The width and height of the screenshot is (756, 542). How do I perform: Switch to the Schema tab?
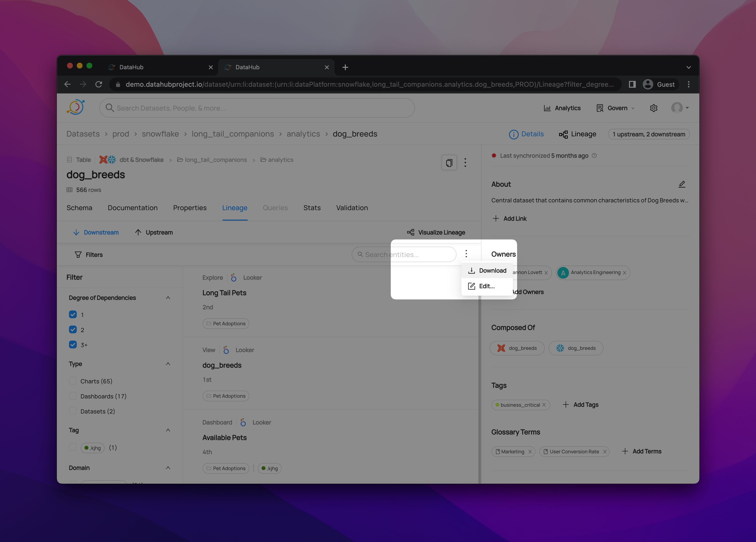pos(79,208)
